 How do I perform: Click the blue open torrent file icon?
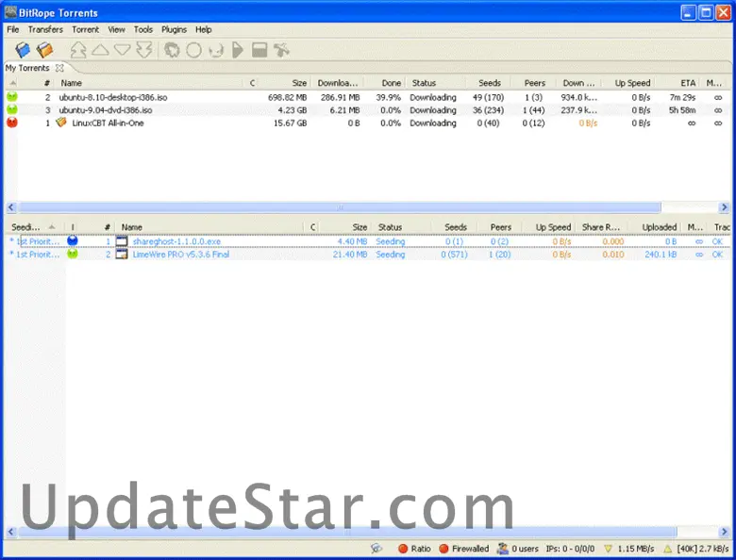[x=23, y=50]
